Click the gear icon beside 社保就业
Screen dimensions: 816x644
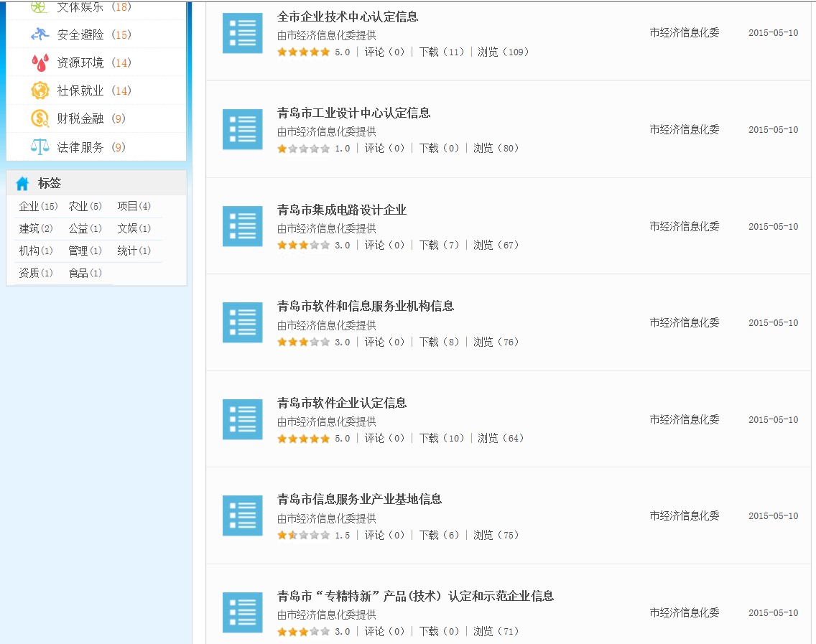tap(40, 90)
